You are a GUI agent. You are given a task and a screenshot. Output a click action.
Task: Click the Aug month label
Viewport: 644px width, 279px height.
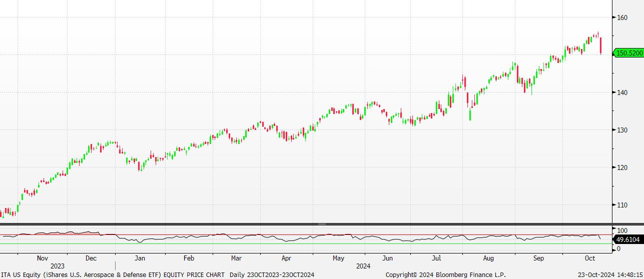488,258
